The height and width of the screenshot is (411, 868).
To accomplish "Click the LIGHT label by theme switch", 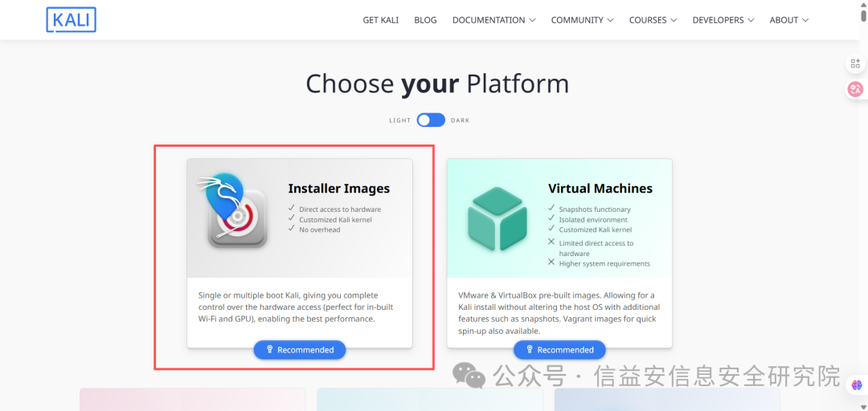I will [x=399, y=120].
